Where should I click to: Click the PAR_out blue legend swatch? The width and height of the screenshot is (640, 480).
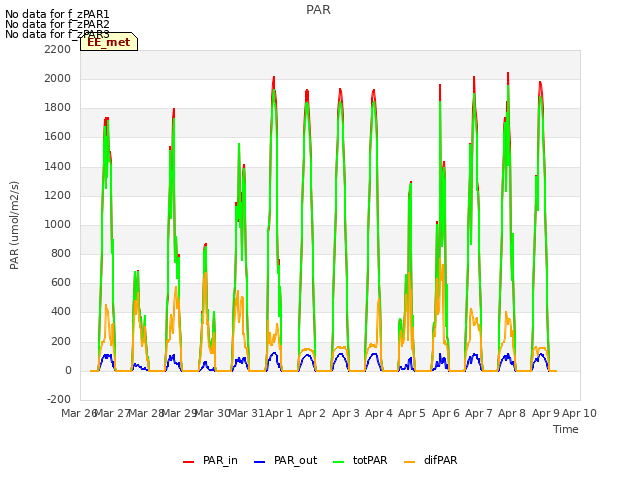pyautogui.click(x=259, y=462)
